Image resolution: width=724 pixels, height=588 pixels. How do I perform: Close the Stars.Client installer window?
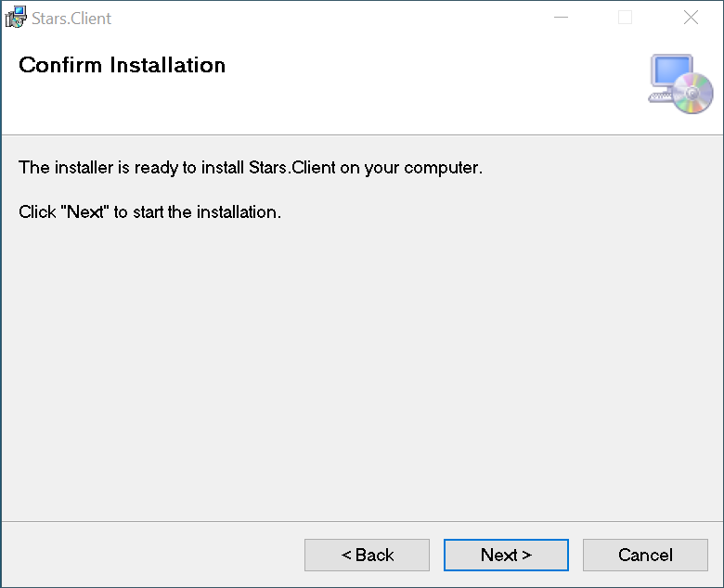coord(691,18)
